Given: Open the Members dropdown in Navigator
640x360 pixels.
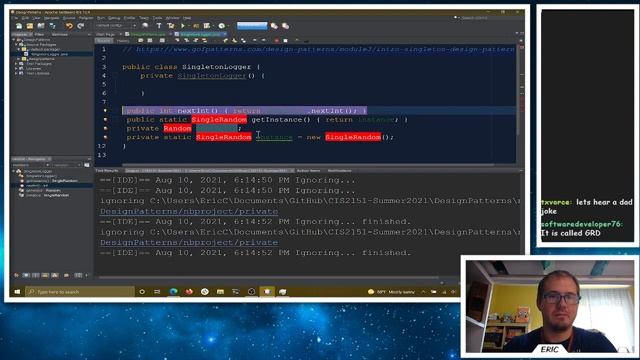Looking at the screenshot, I should (31, 165).
